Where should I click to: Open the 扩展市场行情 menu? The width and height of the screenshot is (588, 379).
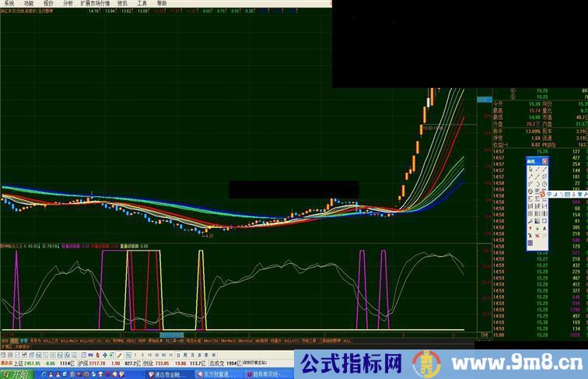coord(96,3)
